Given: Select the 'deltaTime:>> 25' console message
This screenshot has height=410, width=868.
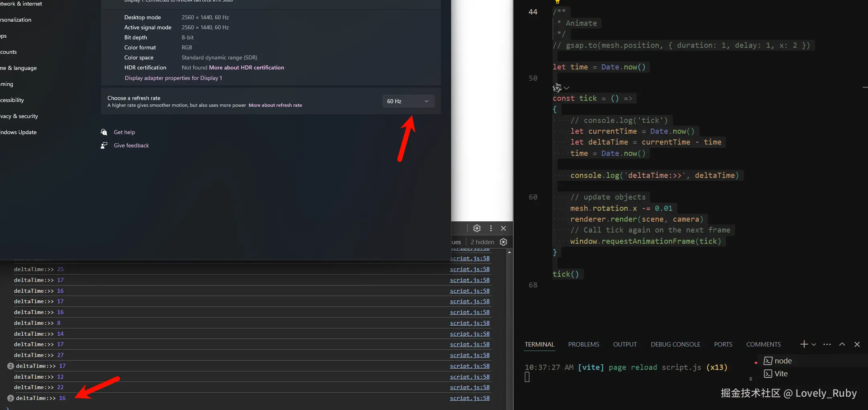Looking at the screenshot, I should 39,269.
